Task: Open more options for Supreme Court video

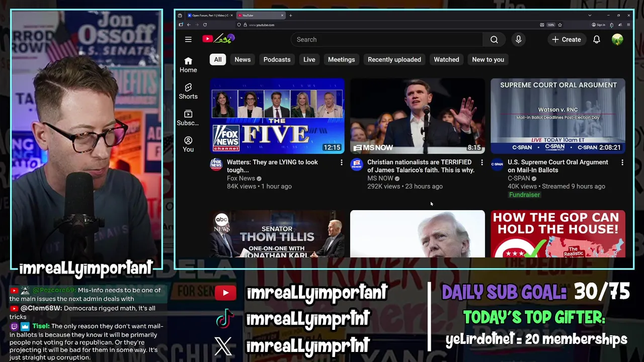Action: pyautogui.click(x=622, y=162)
